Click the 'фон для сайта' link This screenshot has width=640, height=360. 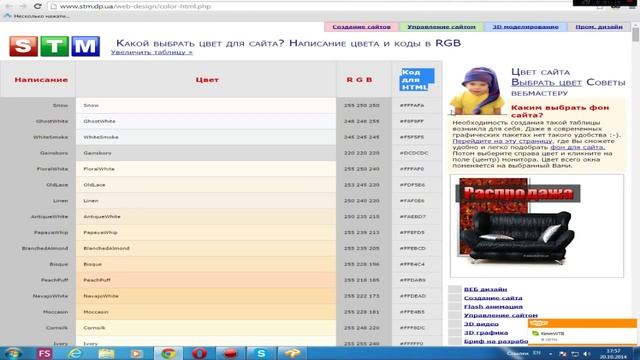point(578,147)
